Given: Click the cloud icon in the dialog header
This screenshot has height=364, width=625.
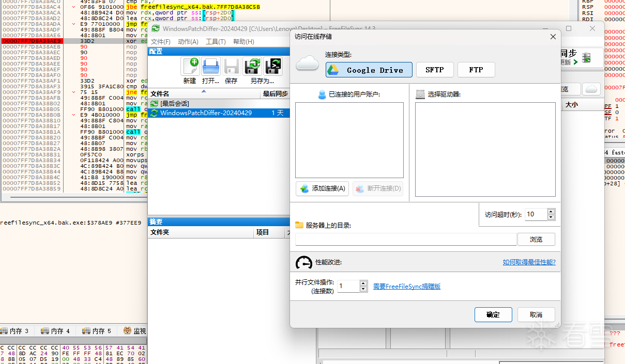Looking at the screenshot, I should (308, 64).
